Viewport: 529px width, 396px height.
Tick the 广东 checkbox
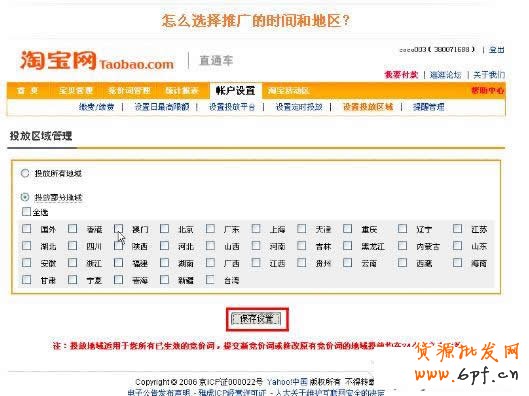click(x=210, y=229)
